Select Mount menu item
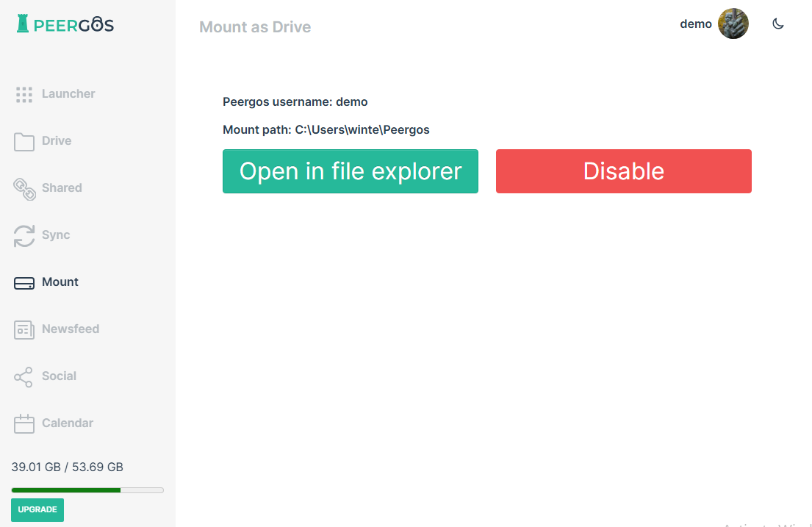 60,282
